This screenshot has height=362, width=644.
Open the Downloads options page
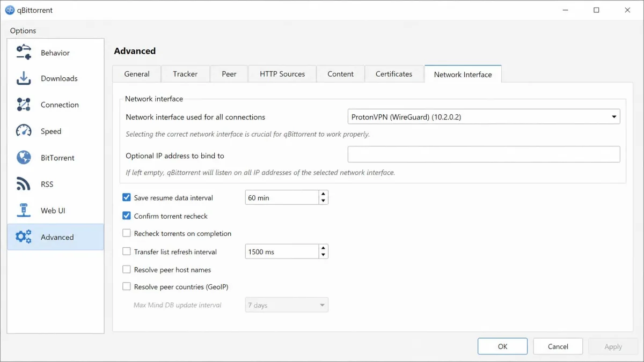pyautogui.click(x=56, y=79)
